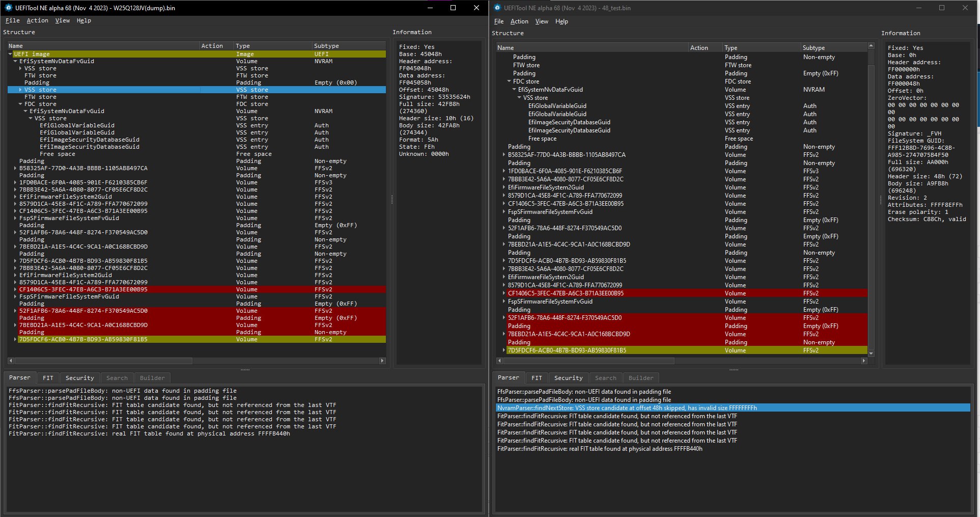Open Help menu in the left window
Viewport: 980px width, 517px height.
(x=83, y=20)
